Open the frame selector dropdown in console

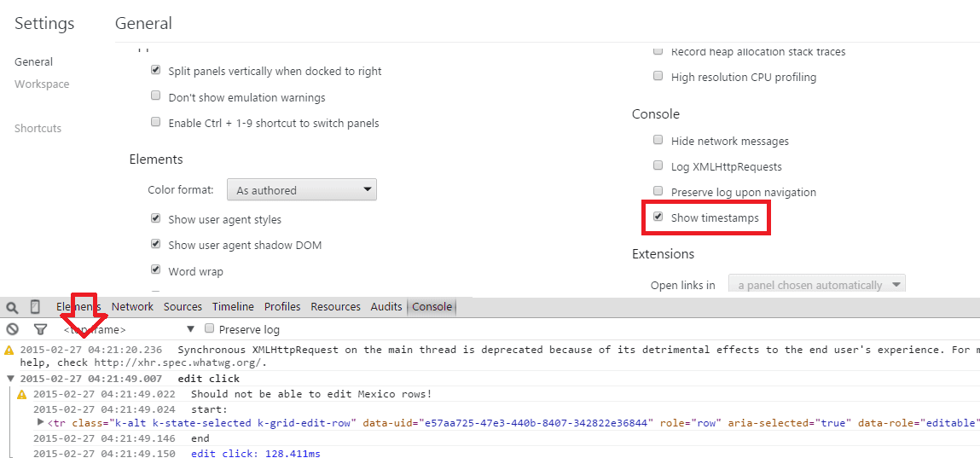tap(128, 329)
